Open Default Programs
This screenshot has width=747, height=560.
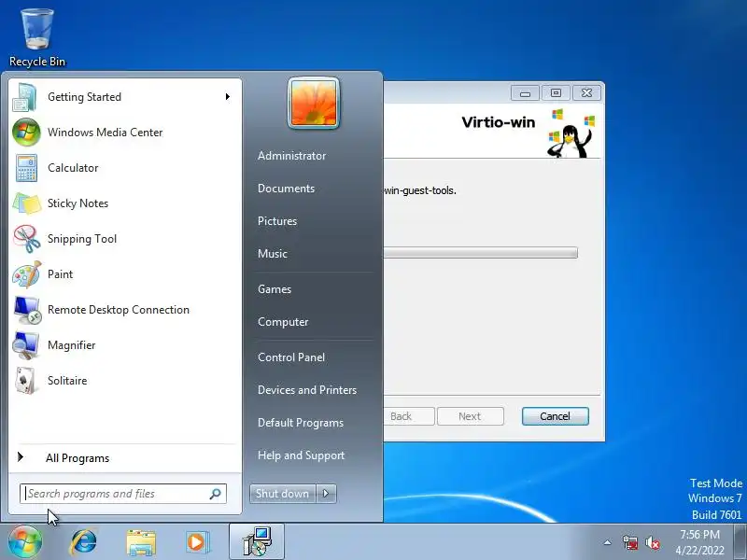(x=300, y=423)
